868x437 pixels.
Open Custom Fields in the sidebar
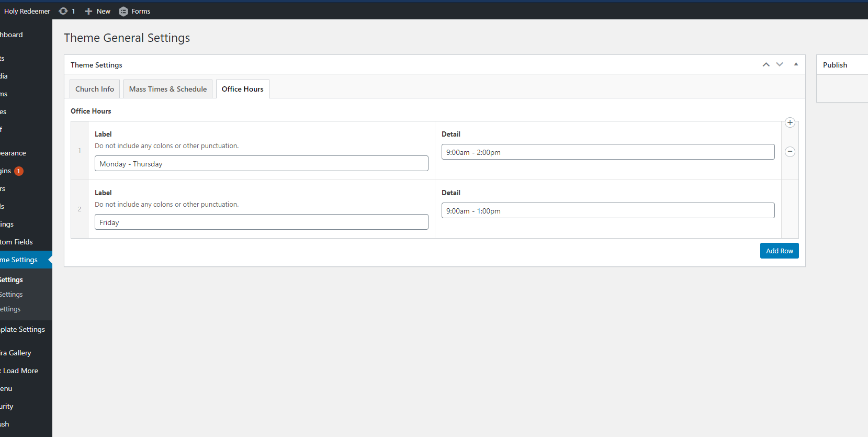click(x=17, y=242)
